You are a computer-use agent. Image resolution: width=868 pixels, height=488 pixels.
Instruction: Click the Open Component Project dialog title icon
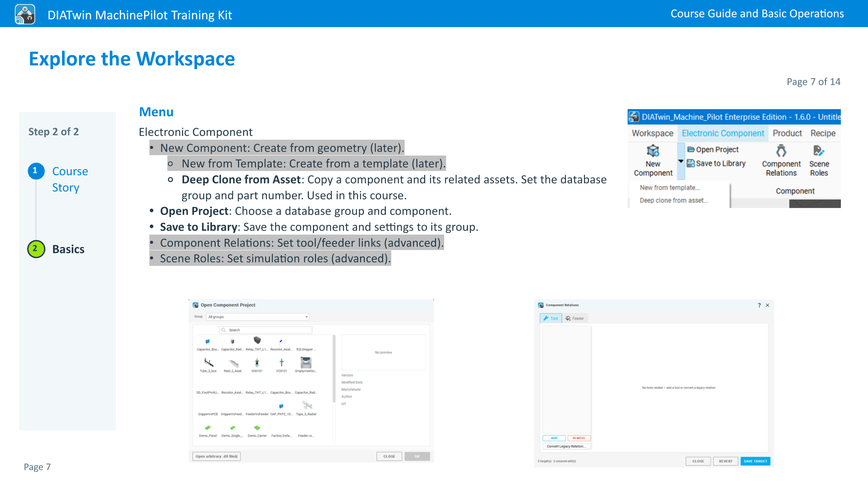coord(196,305)
